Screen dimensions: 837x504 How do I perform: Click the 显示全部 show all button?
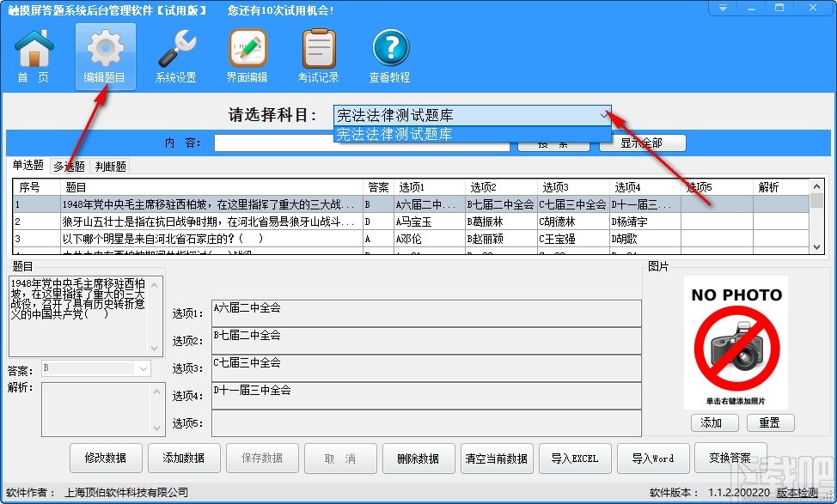[642, 143]
